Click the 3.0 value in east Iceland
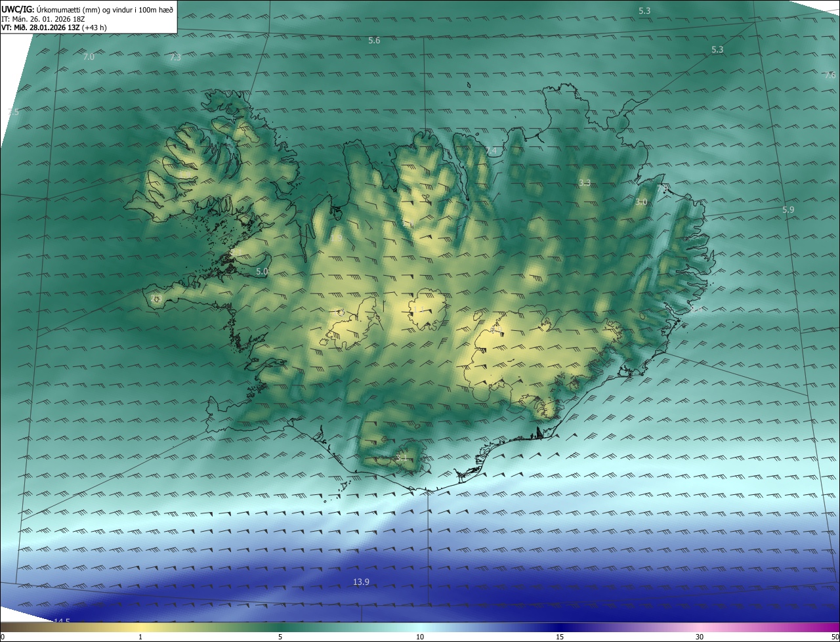The width and height of the screenshot is (840, 642). pyautogui.click(x=641, y=202)
